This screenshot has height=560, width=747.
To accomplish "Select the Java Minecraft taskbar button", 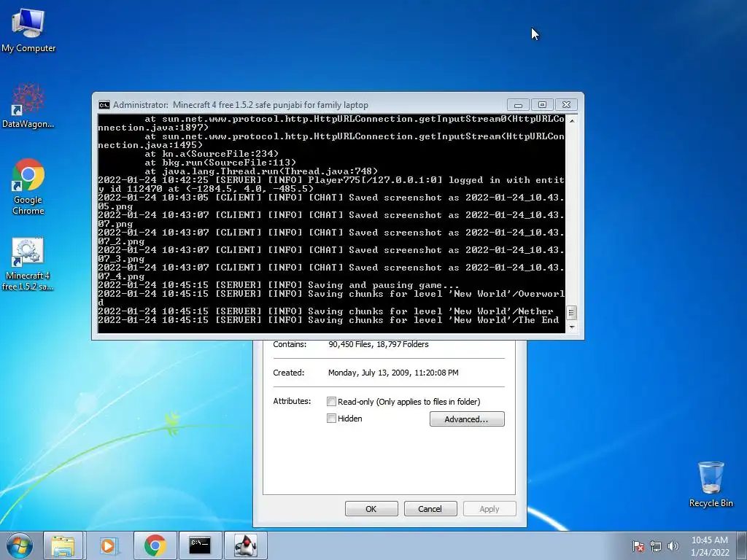I will (x=245, y=545).
